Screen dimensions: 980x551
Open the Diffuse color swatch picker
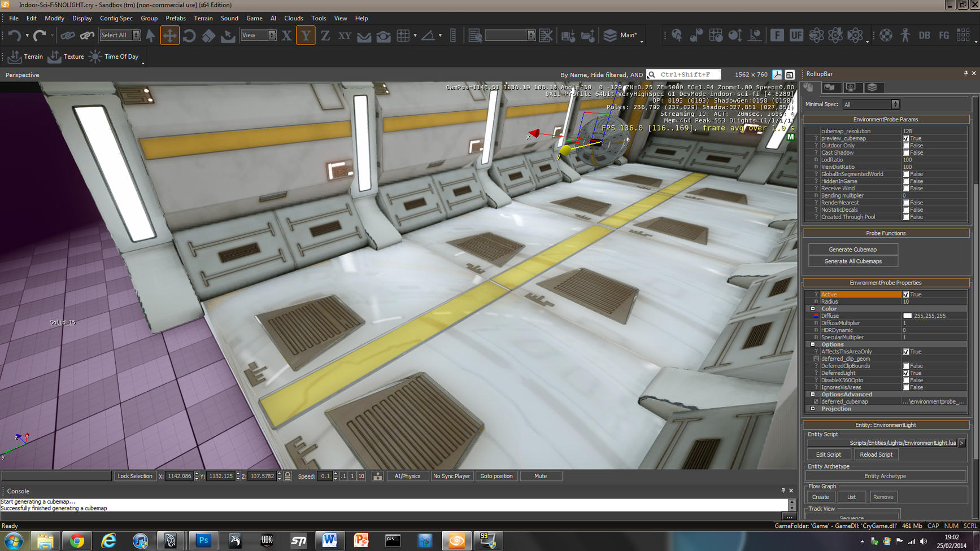click(908, 316)
